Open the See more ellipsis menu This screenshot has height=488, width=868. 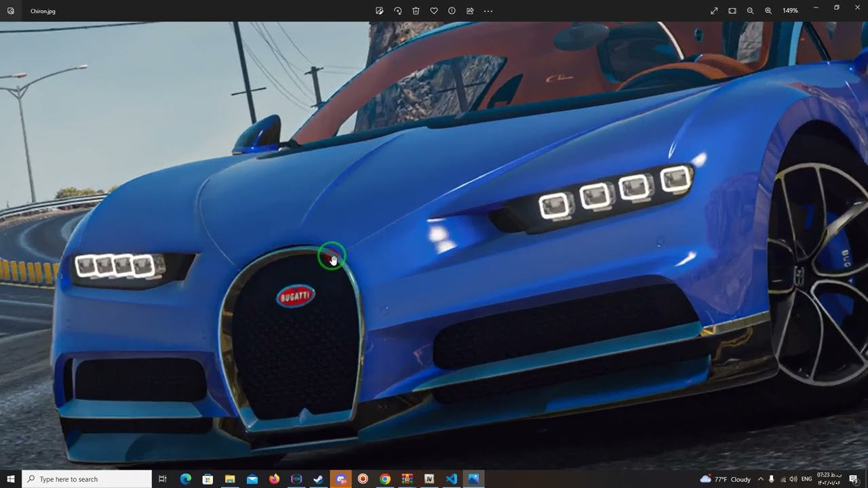pyautogui.click(x=488, y=11)
